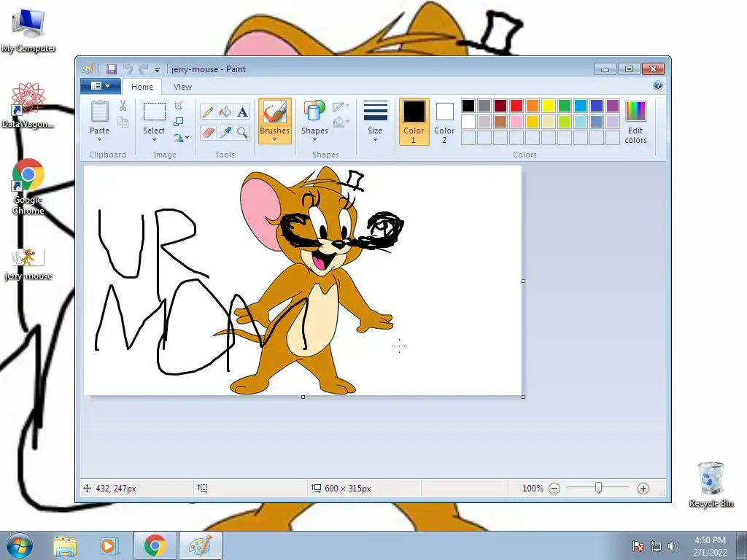Screen dimensions: 747x560
Task: Pick the green color swatch
Action: pyautogui.click(x=565, y=106)
